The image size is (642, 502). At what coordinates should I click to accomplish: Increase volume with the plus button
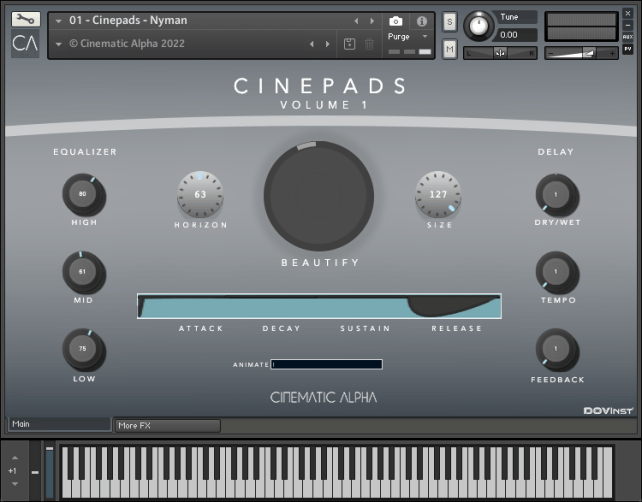612,54
